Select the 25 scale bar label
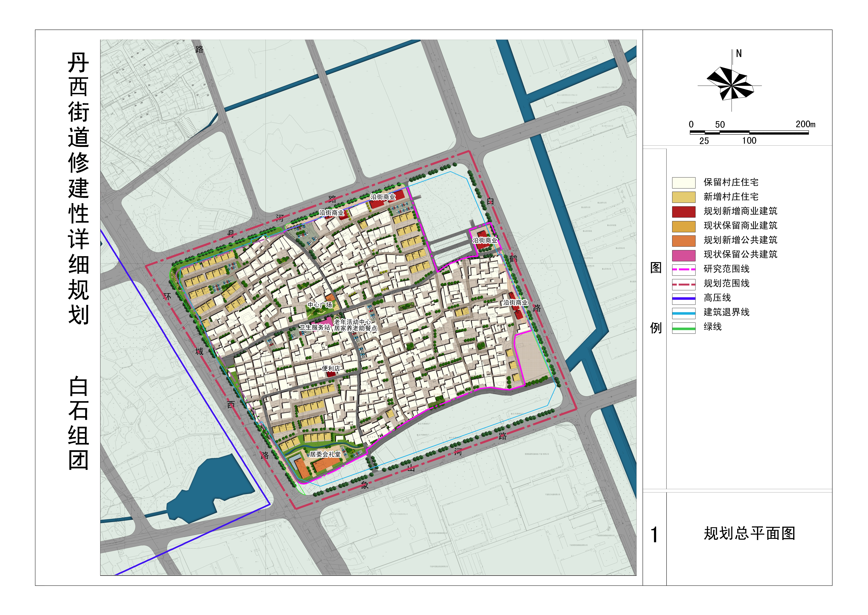Screen dimensions: 868x615 704,141
